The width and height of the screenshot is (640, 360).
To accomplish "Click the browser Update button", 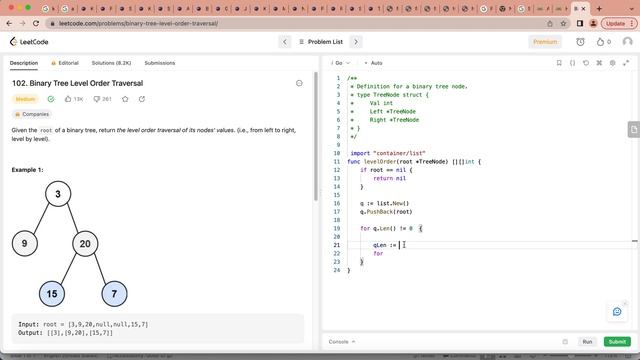I will 619,24.
